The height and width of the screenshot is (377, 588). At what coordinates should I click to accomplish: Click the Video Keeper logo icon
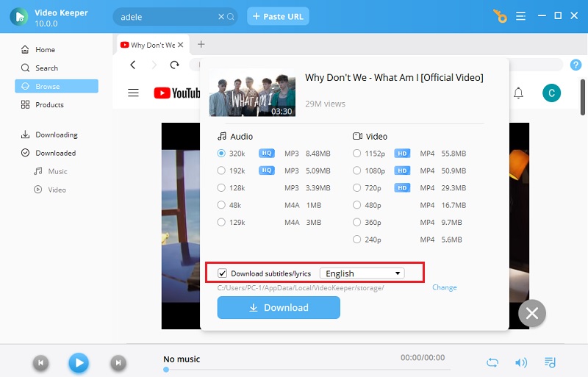click(x=19, y=16)
